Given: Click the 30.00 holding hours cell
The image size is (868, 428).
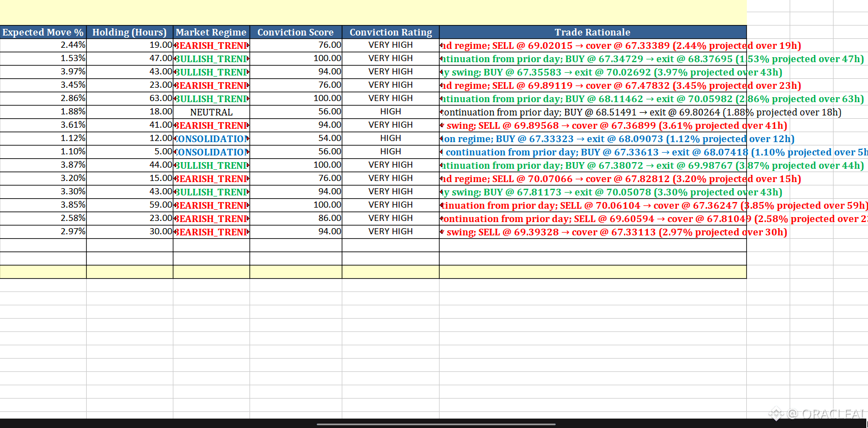Looking at the screenshot, I should pos(129,232).
